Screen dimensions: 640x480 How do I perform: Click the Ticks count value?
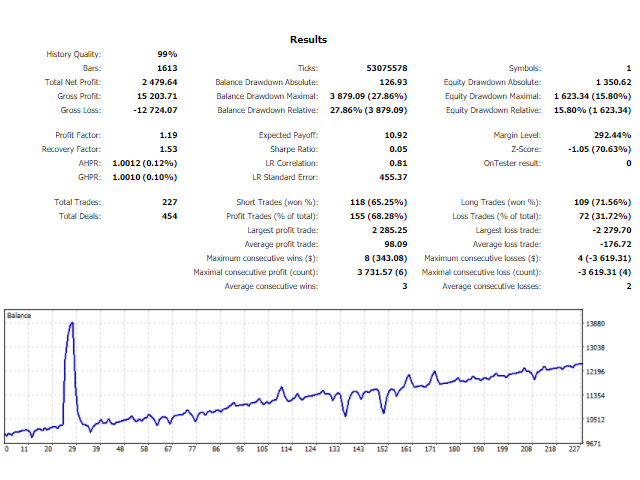coord(387,68)
